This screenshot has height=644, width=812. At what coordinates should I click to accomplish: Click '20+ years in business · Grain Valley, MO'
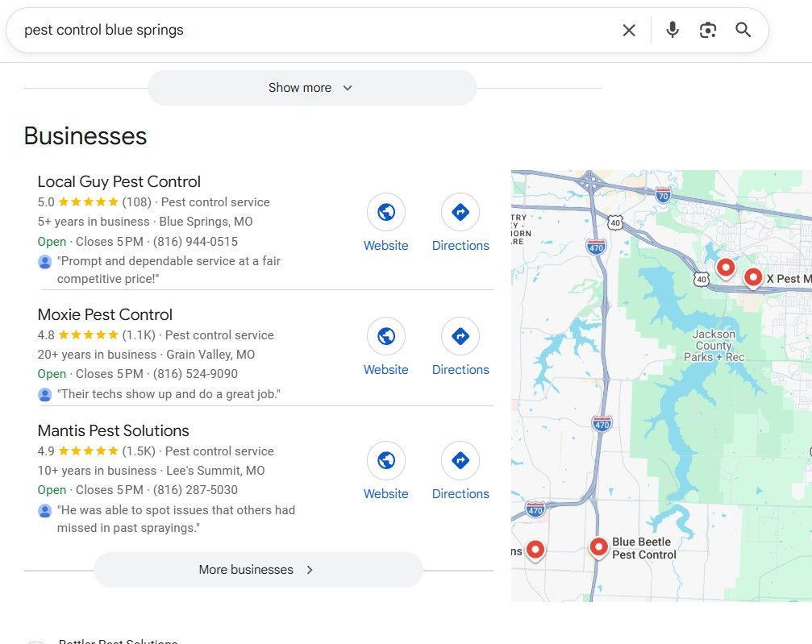(146, 355)
